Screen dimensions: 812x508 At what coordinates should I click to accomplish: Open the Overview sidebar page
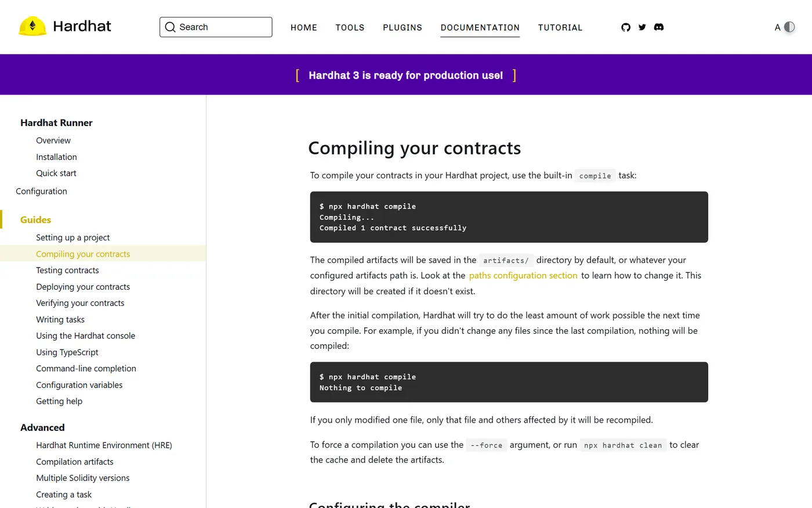(53, 140)
